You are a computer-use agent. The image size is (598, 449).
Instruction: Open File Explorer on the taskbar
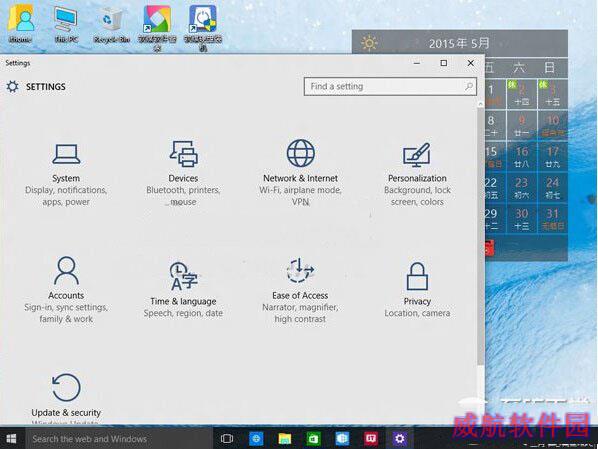[285, 439]
